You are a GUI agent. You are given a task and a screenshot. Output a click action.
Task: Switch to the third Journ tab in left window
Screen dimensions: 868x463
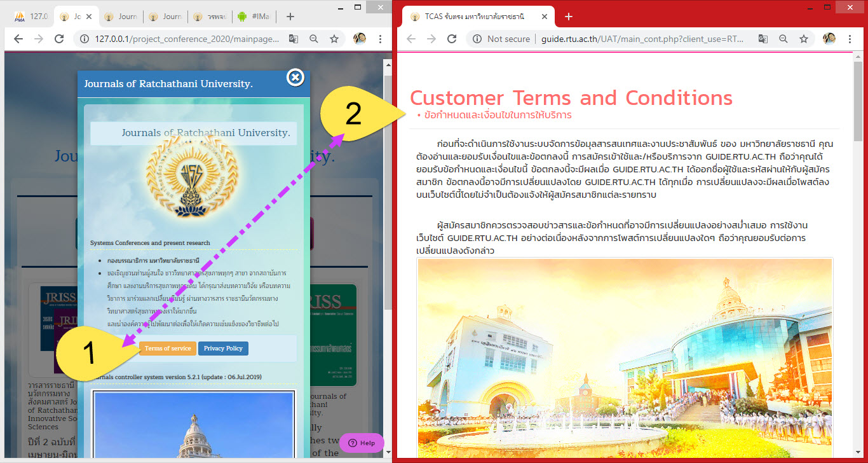(166, 17)
